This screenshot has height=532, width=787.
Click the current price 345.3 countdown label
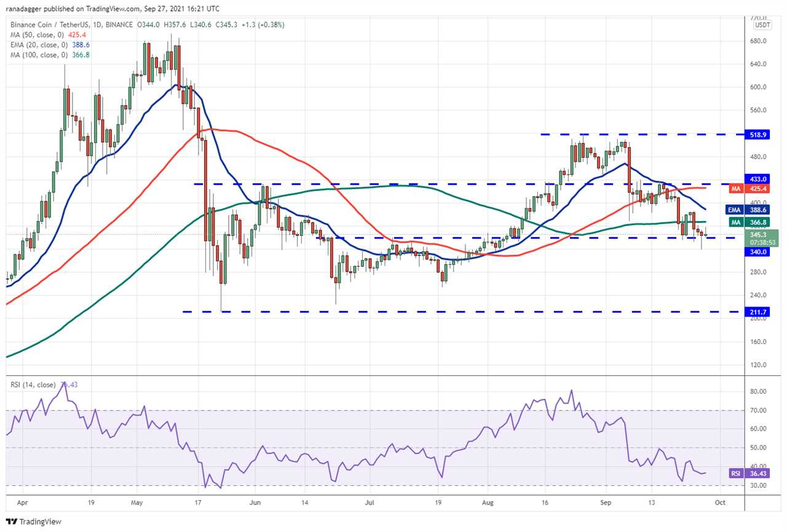tap(762, 238)
